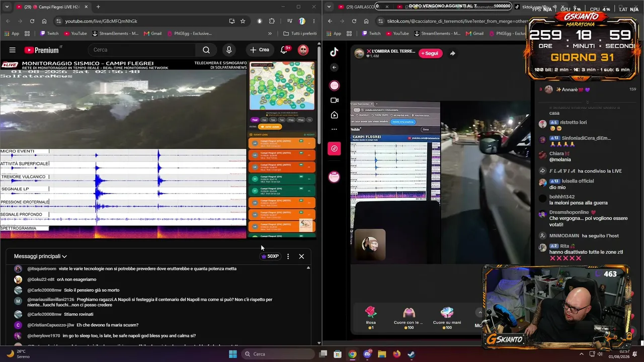Share the TikTok live stream
644x362 pixels.
point(452,53)
